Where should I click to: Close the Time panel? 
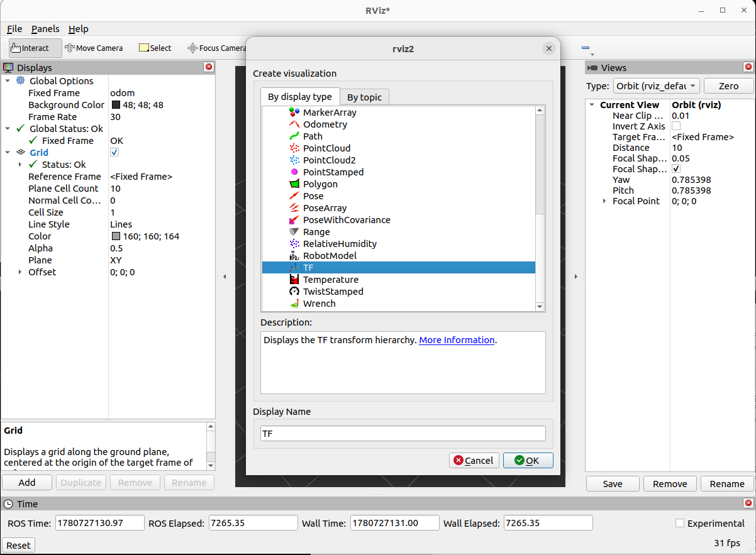tap(748, 503)
